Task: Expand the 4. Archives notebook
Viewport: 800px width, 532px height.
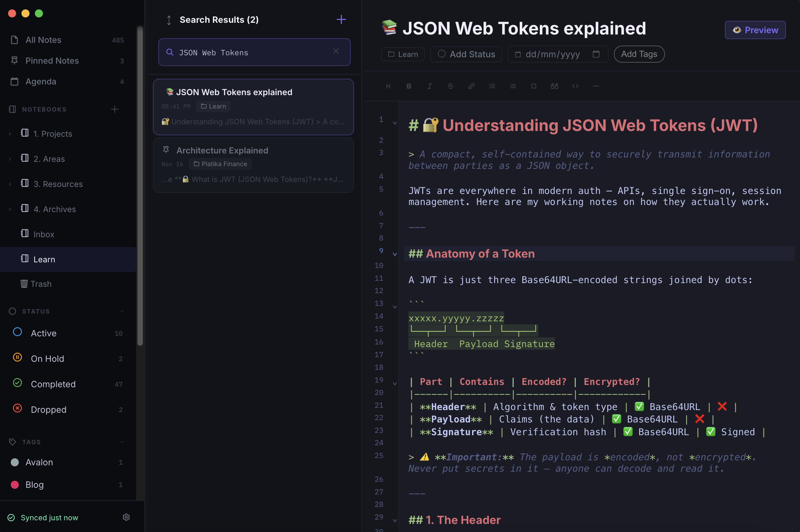Action: [10, 209]
